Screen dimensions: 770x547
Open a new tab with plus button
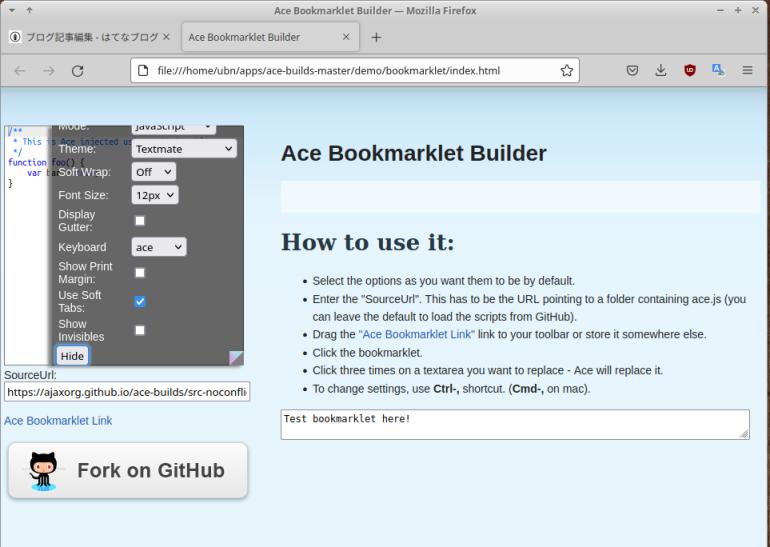(376, 37)
